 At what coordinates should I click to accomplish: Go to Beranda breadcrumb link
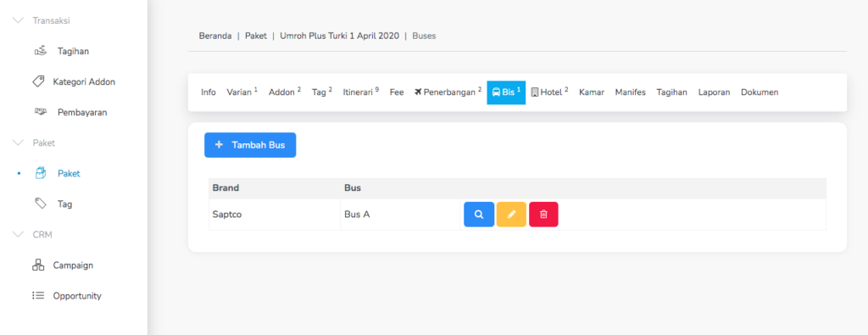(215, 36)
